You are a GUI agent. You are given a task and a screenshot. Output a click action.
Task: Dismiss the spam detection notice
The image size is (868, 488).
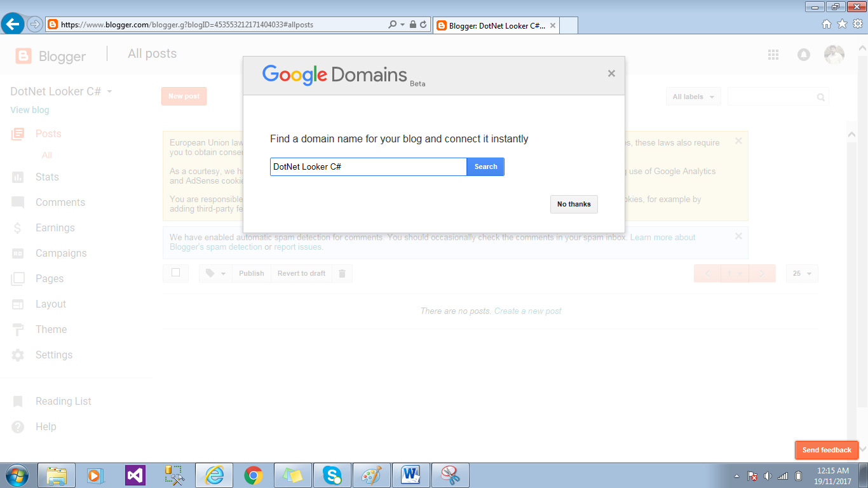tap(738, 236)
